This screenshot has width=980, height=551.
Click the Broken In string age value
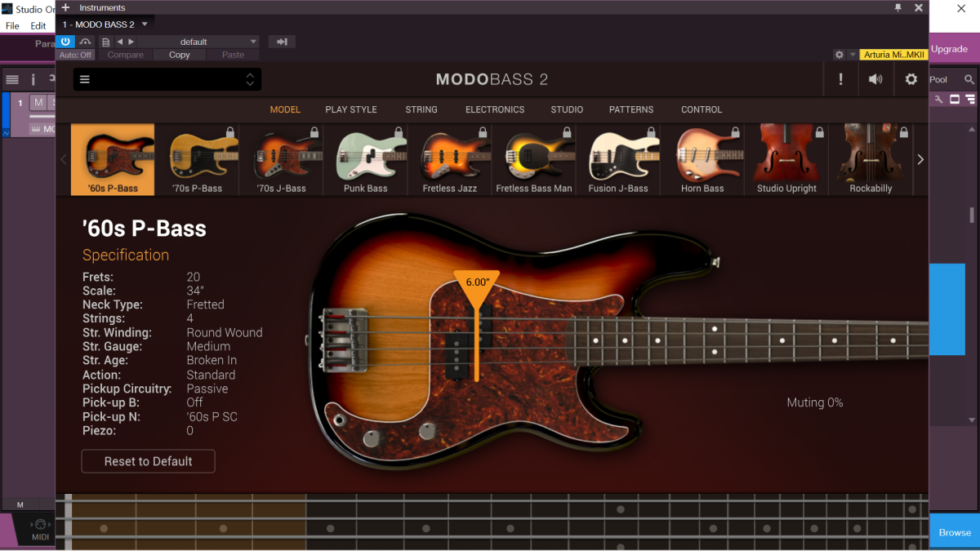212,360
